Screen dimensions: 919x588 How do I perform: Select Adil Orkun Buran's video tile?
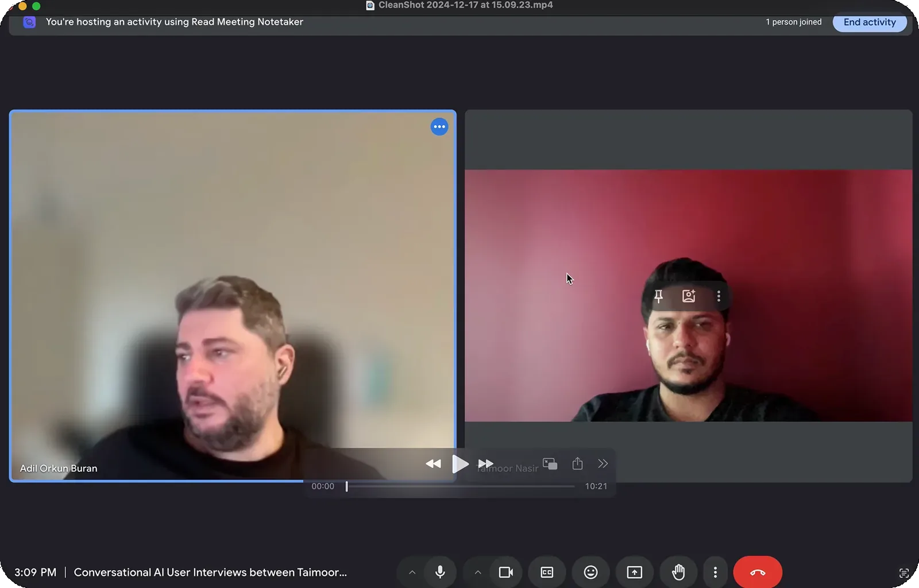pos(233,296)
